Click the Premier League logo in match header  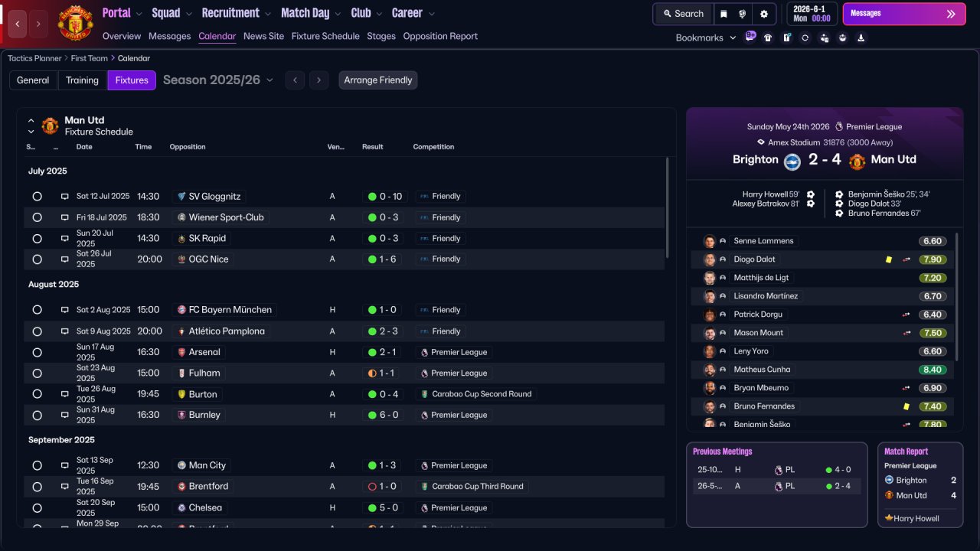(839, 127)
